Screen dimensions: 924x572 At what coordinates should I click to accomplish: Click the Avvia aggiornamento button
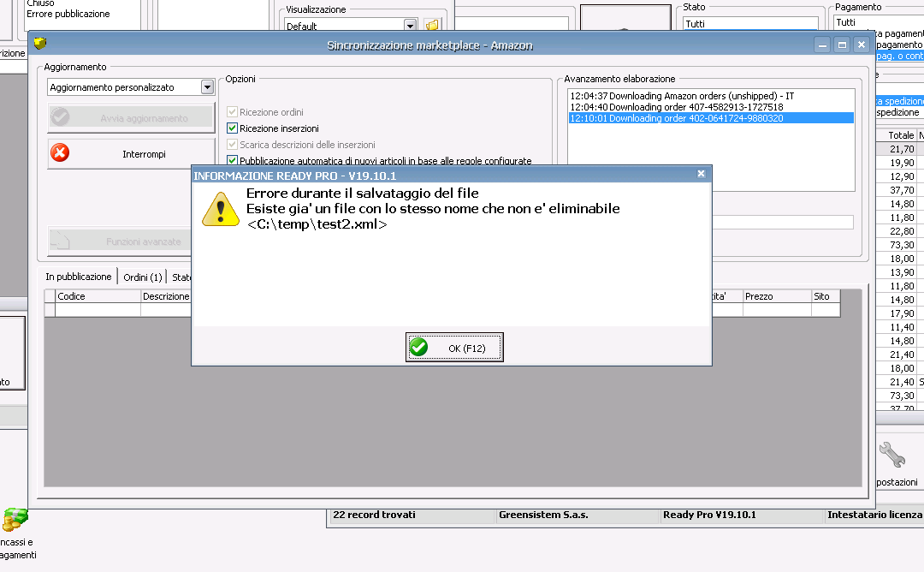pyautogui.click(x=131, y=118)
